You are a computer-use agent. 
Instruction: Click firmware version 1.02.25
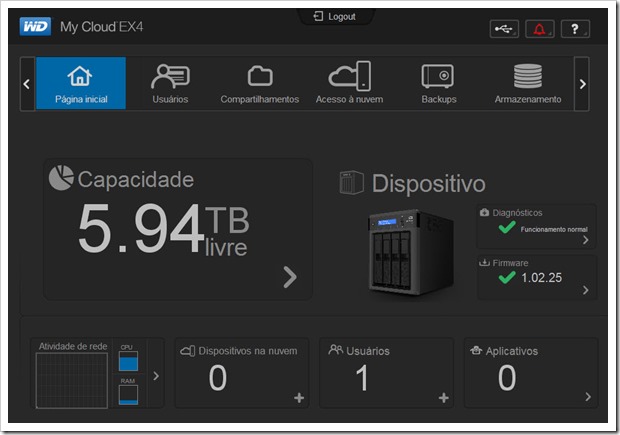(x=541, y=278)
